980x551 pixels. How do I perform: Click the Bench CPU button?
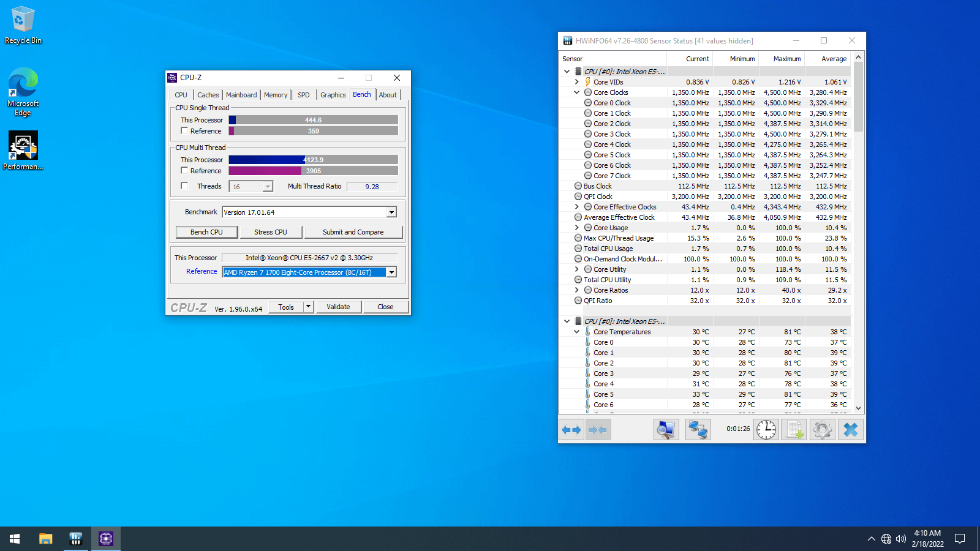click(206, 232)
